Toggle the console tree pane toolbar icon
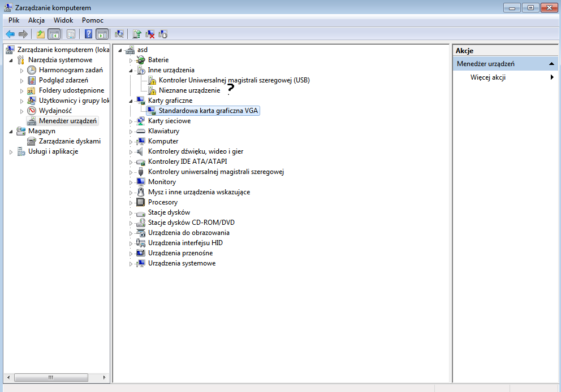This screenshot has height=392, width=561. pos(54,34)
